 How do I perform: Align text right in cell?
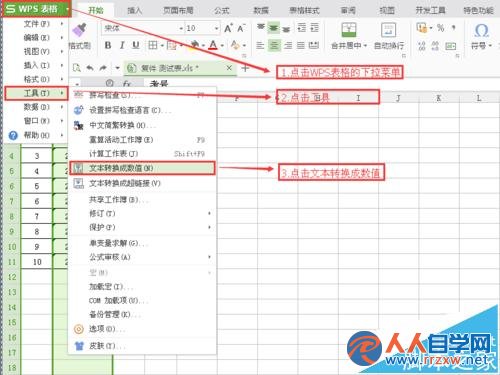(x=288, y=45)
